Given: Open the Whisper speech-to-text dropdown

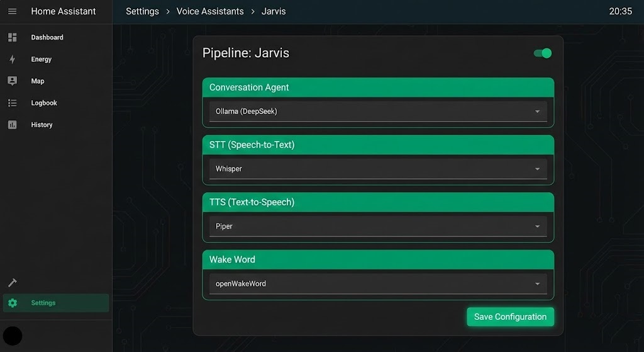Looking at the screenshot, I should tap(378, 169).
